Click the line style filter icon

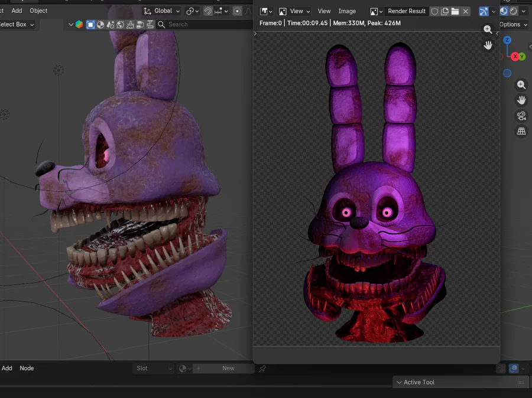(x=150, y=24)
